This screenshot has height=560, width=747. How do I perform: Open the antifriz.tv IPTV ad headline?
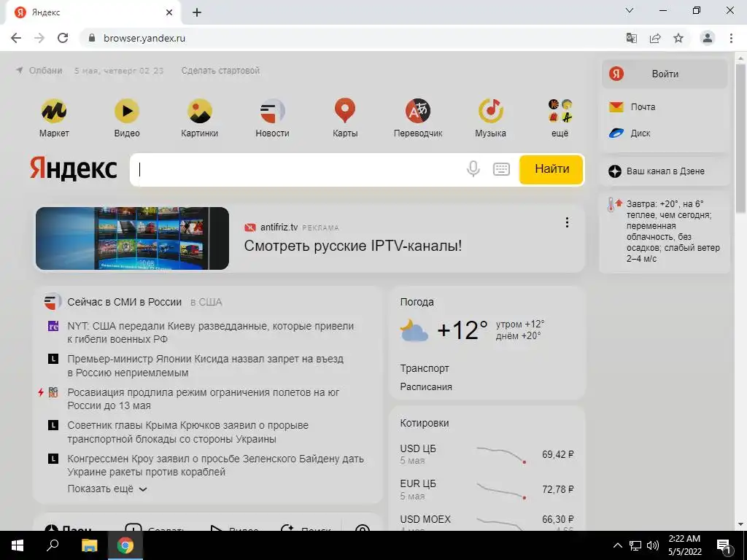click(x=353, y=246)
